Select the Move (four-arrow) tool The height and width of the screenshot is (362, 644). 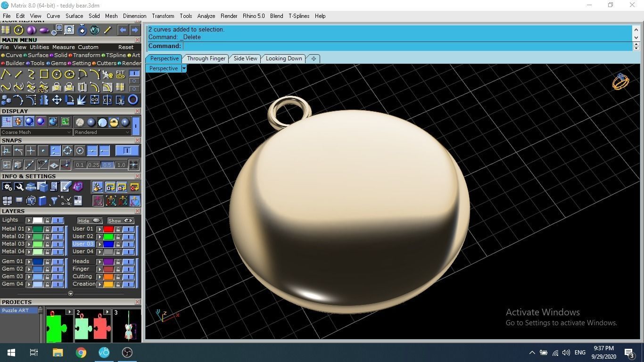[57, 100]
